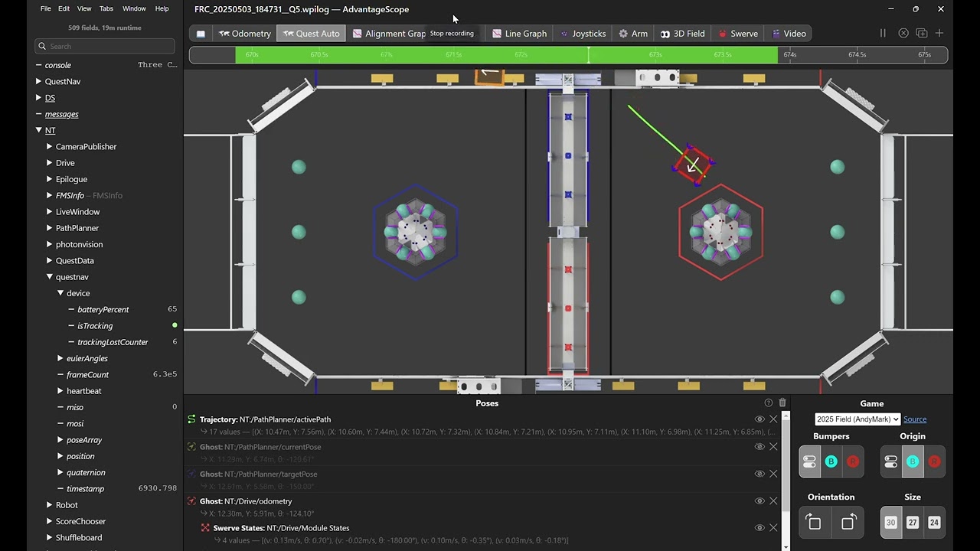This screenshot has width=980, height=551.
Task: Hide the Trajectory activePath source
Action: [x=759, y=419]
